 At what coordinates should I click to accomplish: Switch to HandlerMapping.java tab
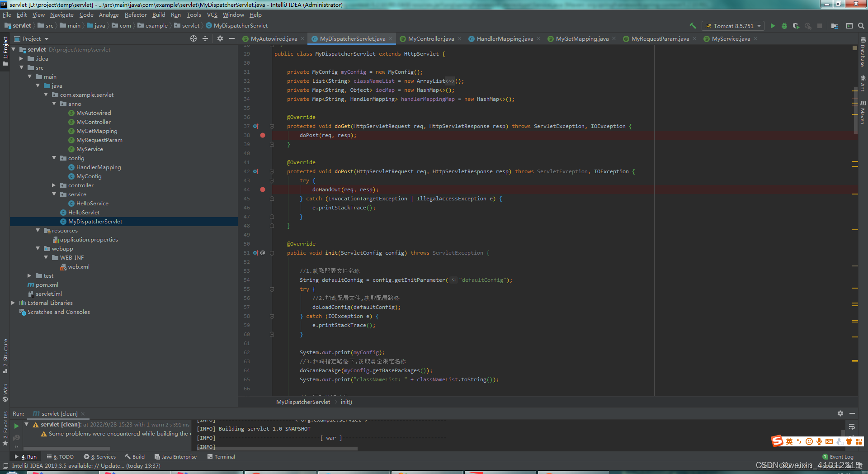click(505, 38)
